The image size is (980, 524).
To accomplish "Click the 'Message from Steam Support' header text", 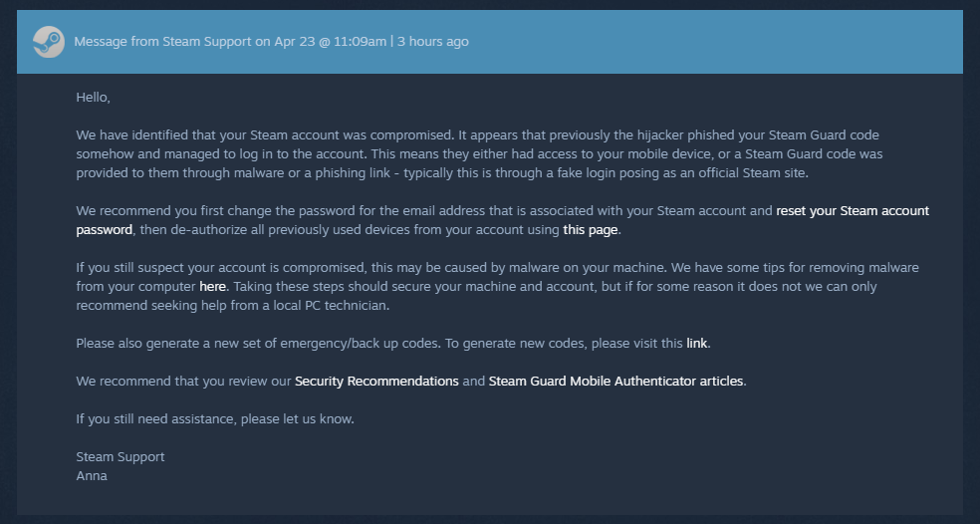I will coord(162,41).
